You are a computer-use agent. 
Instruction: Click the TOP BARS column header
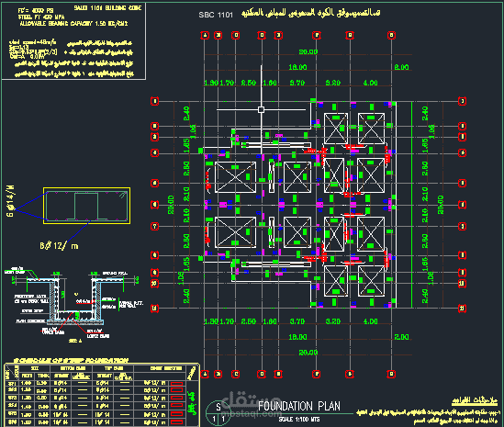click(114, 368)
